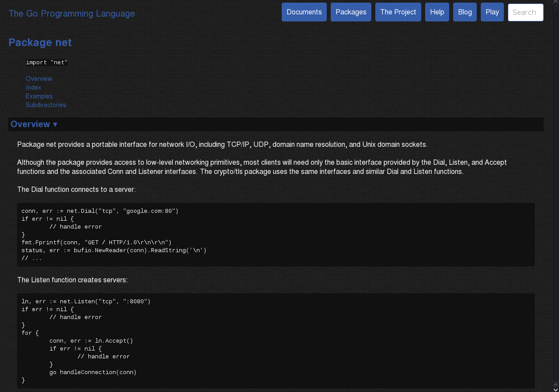This screenshot has height=392, width=559.
Task: Click the import "net" statement
Action: click(x=47, y=62)
